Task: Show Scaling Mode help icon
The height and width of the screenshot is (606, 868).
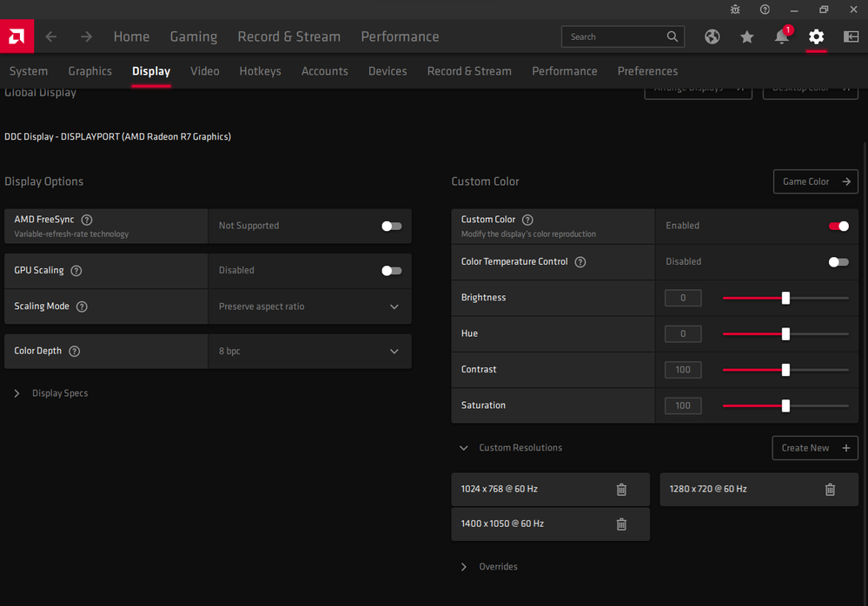Action: [x=82, y=306]
